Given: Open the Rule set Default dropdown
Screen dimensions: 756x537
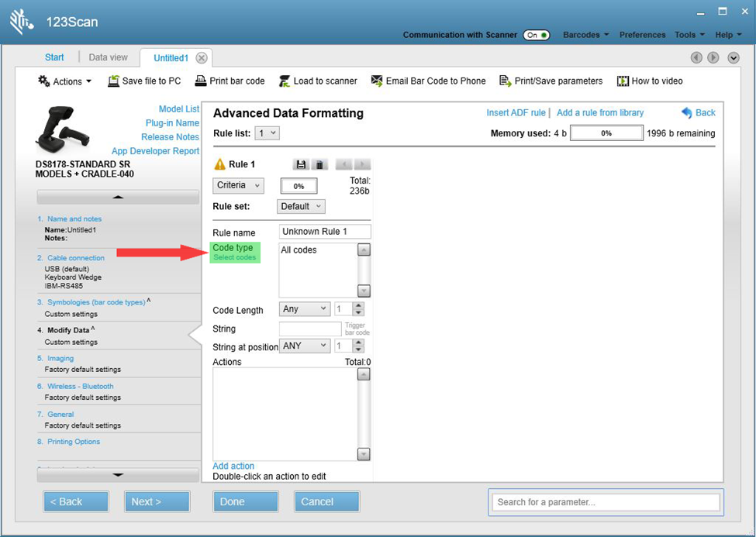Looking at the screenshot, I should (x=300, y=206).
